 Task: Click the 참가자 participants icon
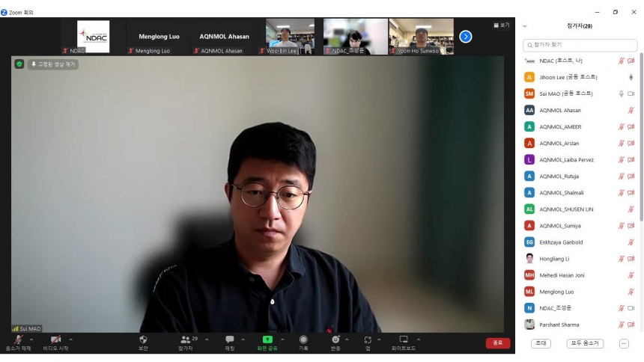click(x=185, y=340)
